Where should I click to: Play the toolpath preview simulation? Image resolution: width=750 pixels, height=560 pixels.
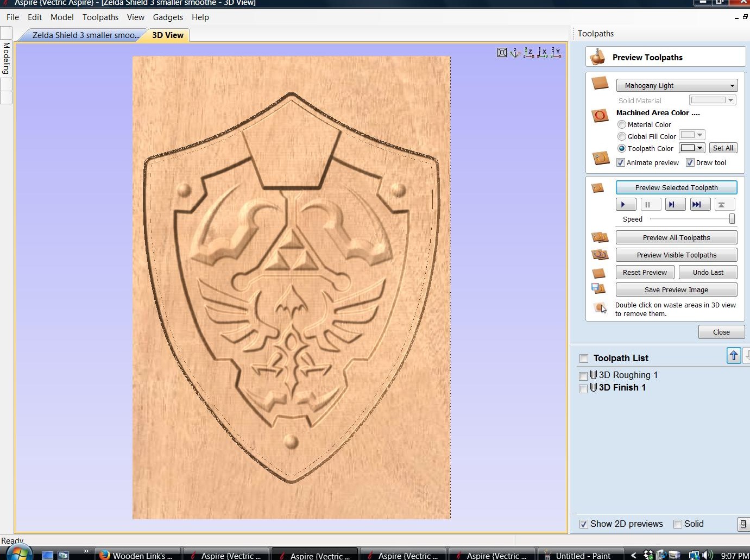(x=626, y=205)
